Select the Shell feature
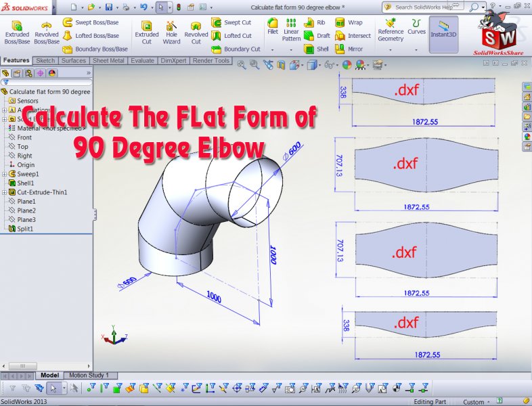 (x=316, y=49)
